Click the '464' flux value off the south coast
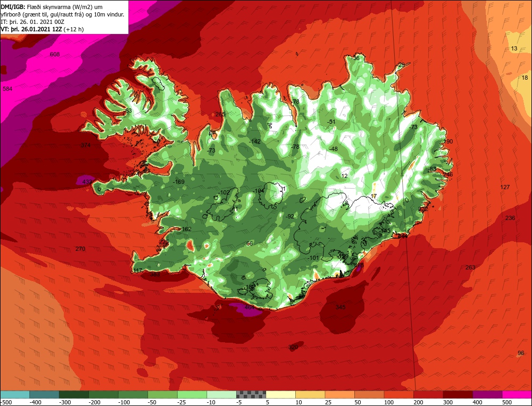532x406 pixels. click(x=250, y=307)
